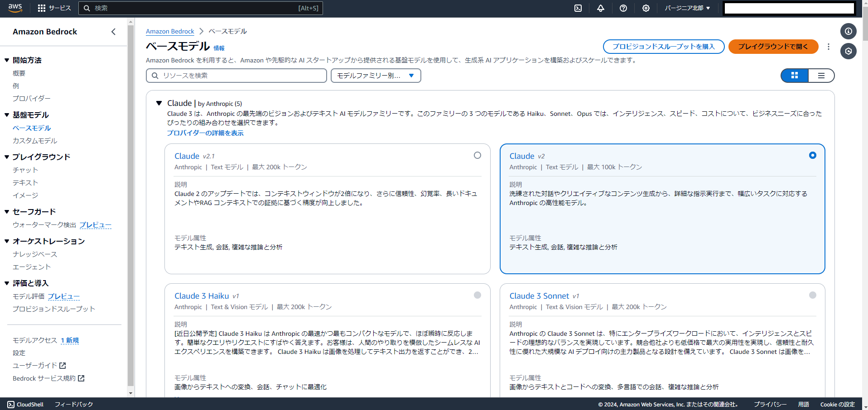
Task: Open 例 in the sidebar
Action: [x=16, y=86]
